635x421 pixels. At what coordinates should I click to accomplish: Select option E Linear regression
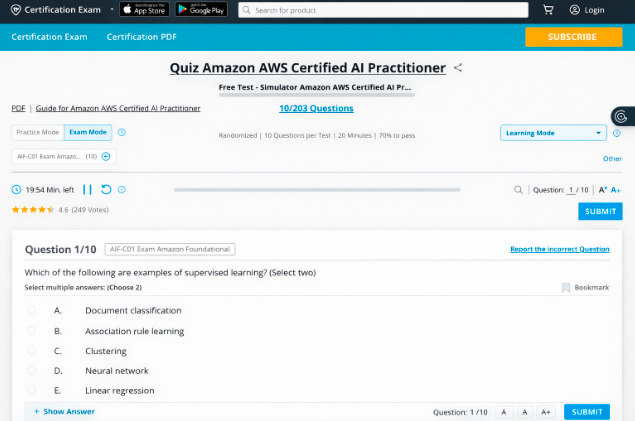coord(31,390)
